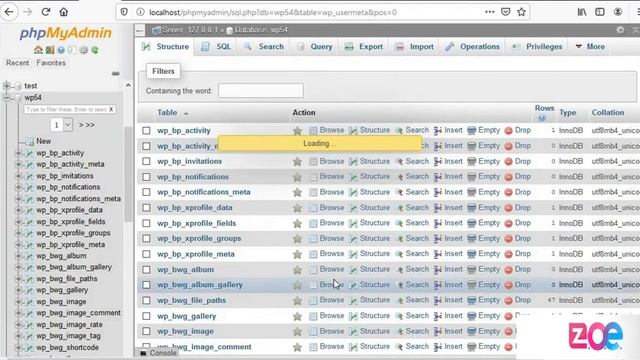Viewport: 640px width, 360px height.
Task: Expand wp_bwg_image_rate in the tree
Action: 18,325
